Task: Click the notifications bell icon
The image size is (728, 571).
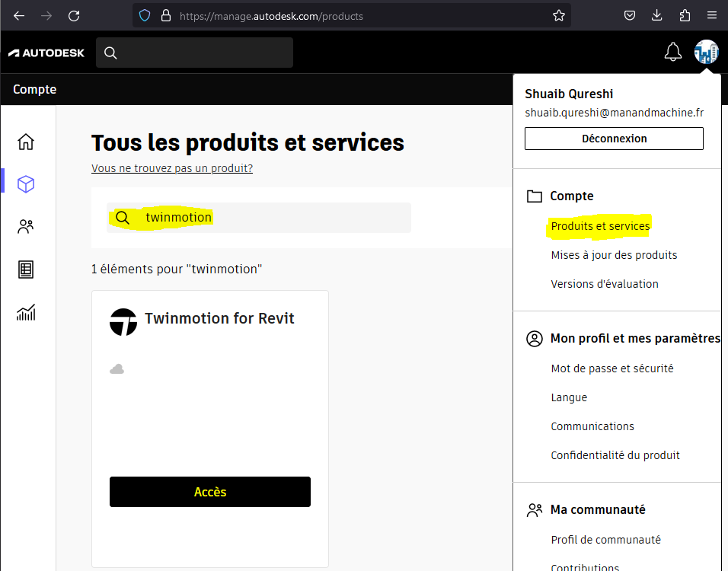Action: click(672, 53)
